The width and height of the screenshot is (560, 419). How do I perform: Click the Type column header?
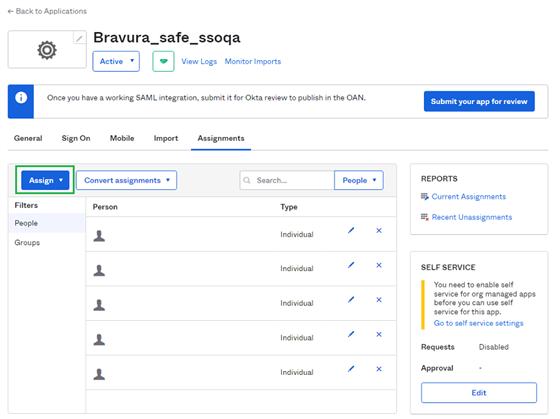tap(289, 207)
